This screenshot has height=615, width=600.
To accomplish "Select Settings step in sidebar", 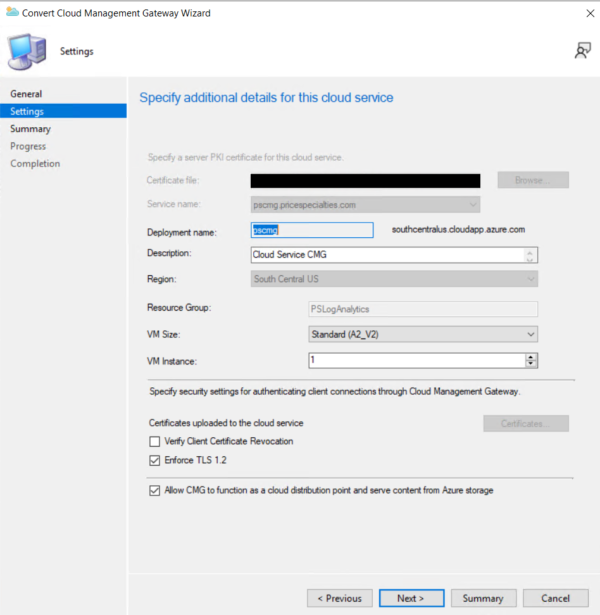I will [63, 111].
